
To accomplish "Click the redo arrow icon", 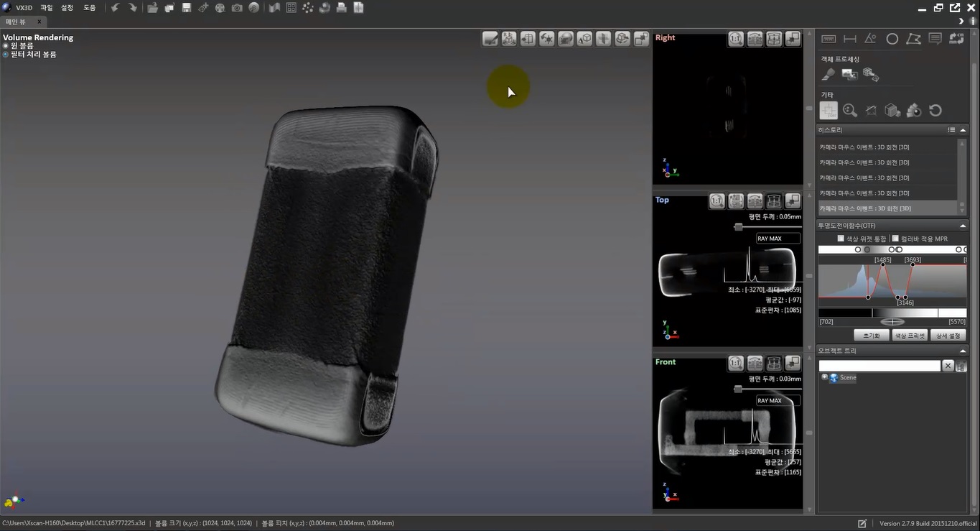I will (133, 7).
